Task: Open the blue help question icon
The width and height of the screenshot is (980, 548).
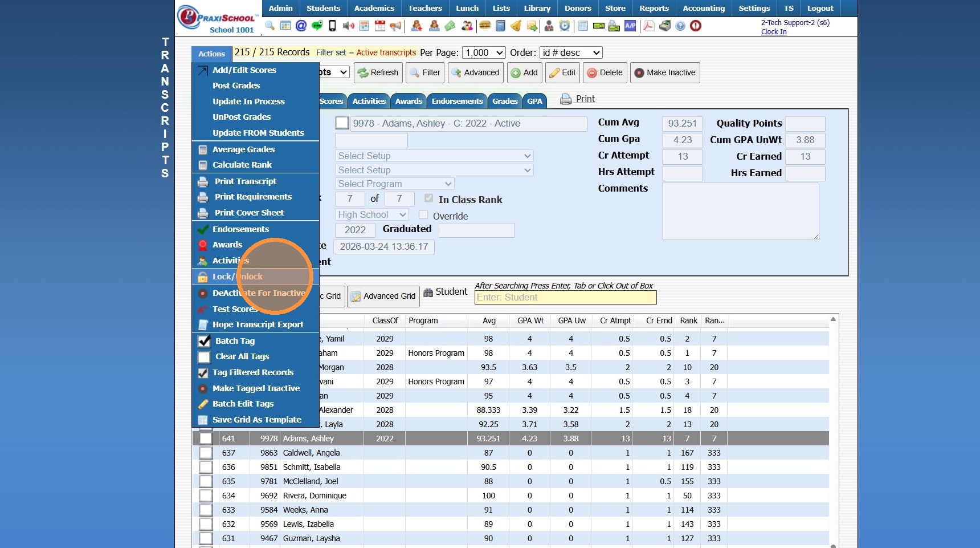Action: (680, 26)
